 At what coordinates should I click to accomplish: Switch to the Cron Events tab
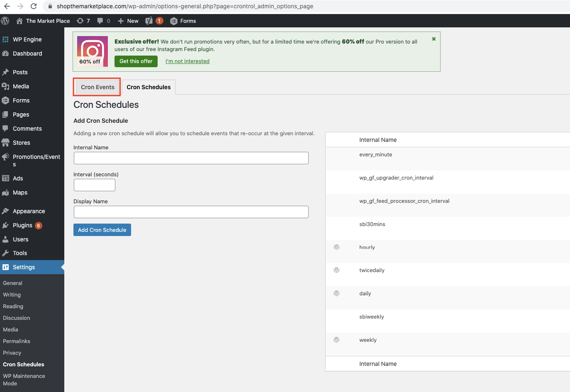click(x=97, y=87)
